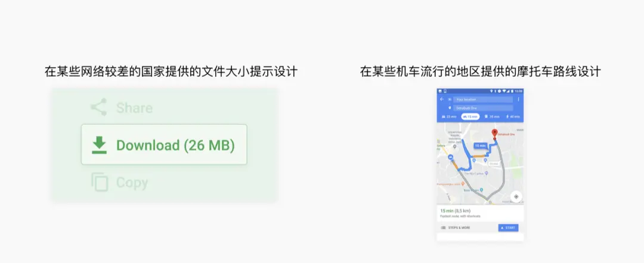Tap the blue motorcycle marker on the route
Screen dimensions: 644x263
451,157
